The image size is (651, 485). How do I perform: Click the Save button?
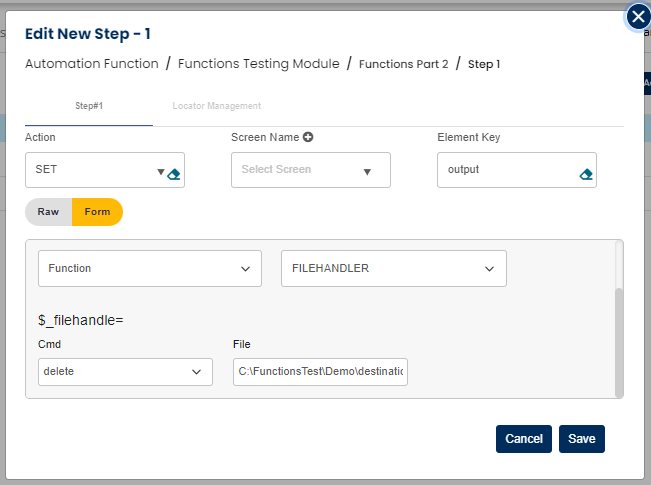(x=581, y=439)
